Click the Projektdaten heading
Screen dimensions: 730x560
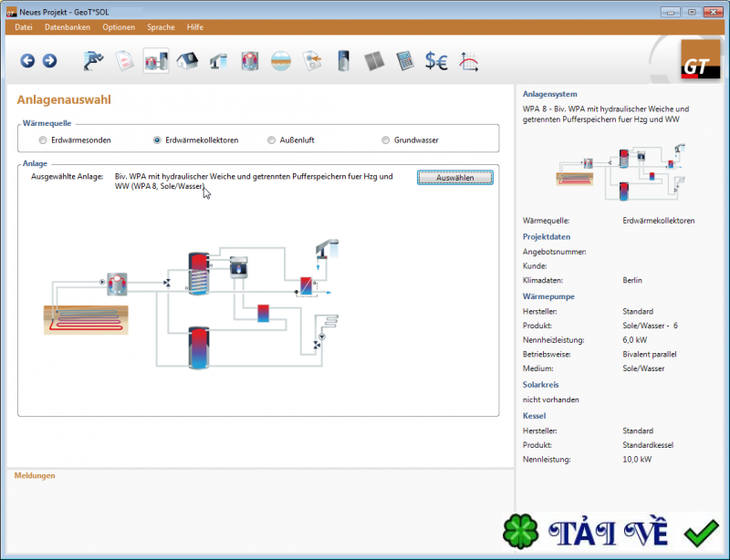[x=547, y=237]
